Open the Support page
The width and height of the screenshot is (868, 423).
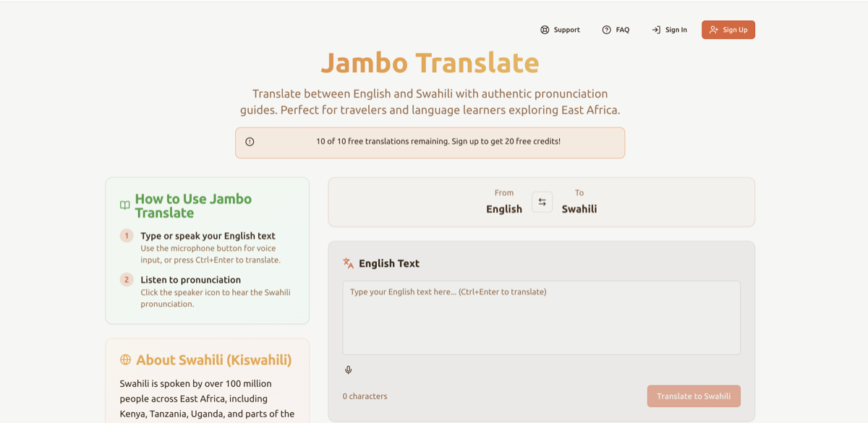coord(560,30)
